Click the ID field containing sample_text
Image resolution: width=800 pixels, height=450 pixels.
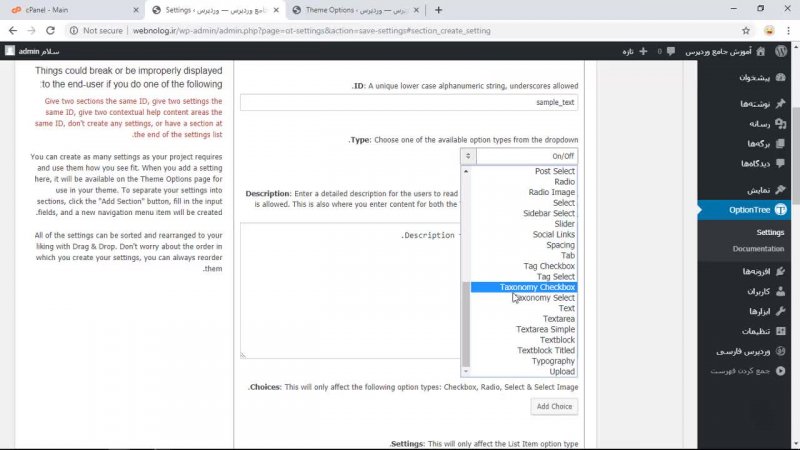(409, 103)
